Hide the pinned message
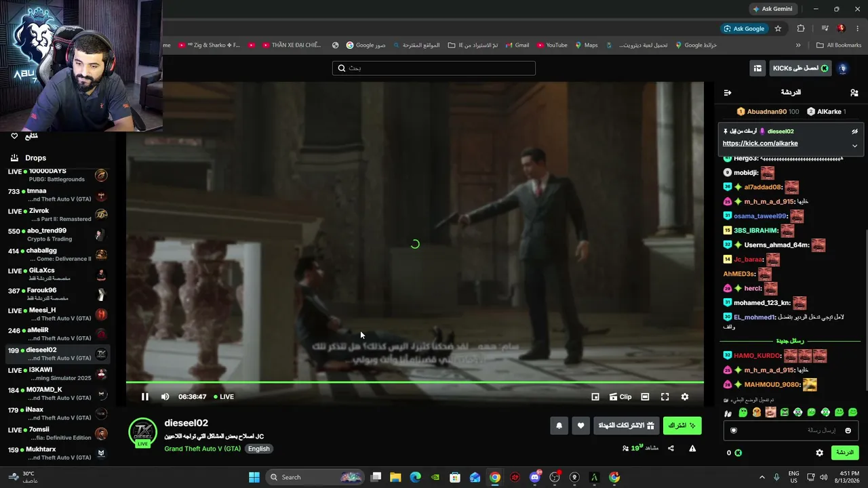The image size is (868, 488). tap(854, 131)
